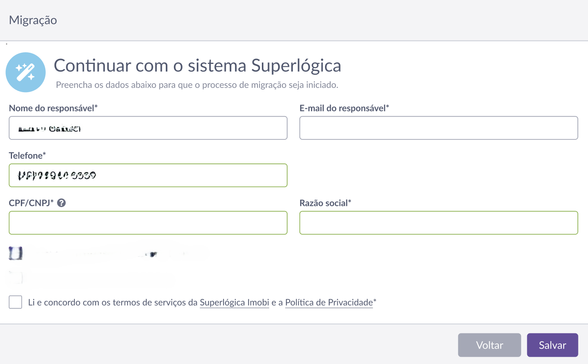588x364 pixels.
Task: Toggle the blurred checkbox below CPF/CNPJ
Action: [15, 253]
